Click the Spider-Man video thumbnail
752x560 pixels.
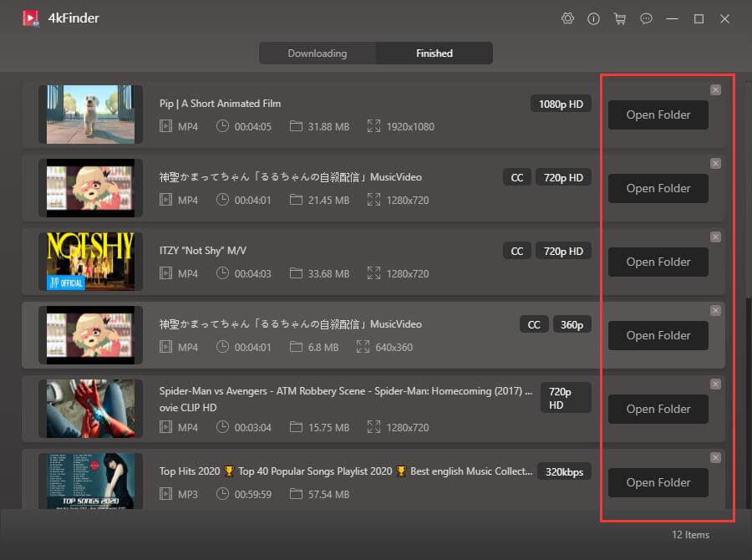pyautogui.click(x=90, y=408)
